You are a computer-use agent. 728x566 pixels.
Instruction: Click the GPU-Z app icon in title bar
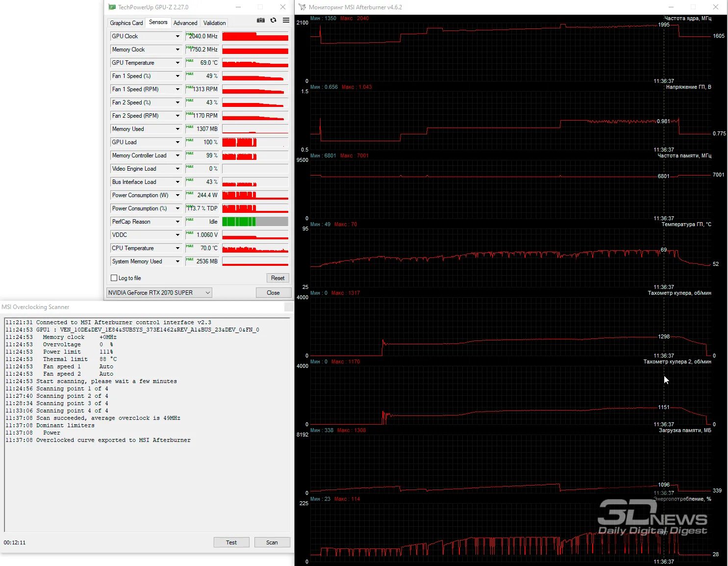point(112,7)
